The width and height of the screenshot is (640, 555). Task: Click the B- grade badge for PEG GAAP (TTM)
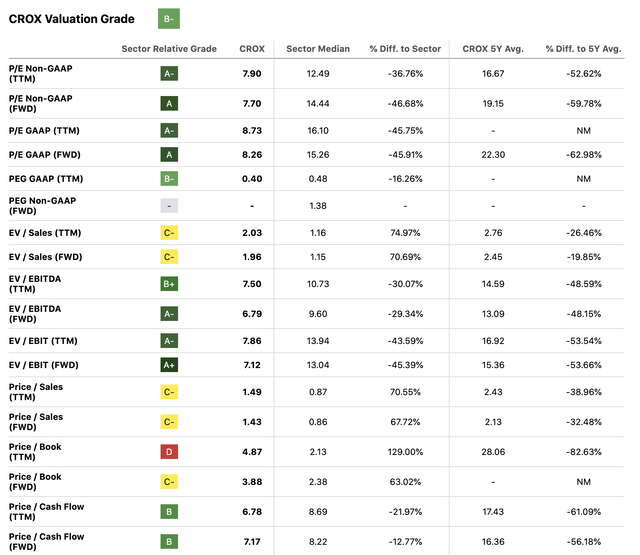tap(169, 179)
